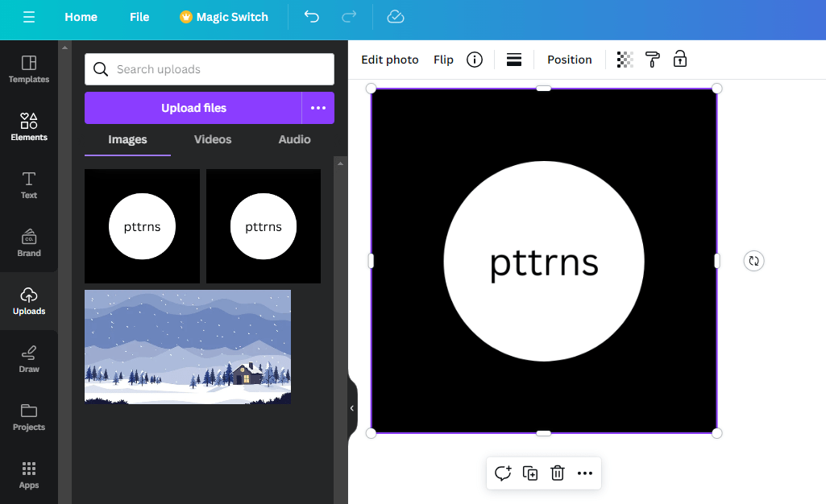Undo the last action
Screen dimensions: 826x504
coord(311,16)
